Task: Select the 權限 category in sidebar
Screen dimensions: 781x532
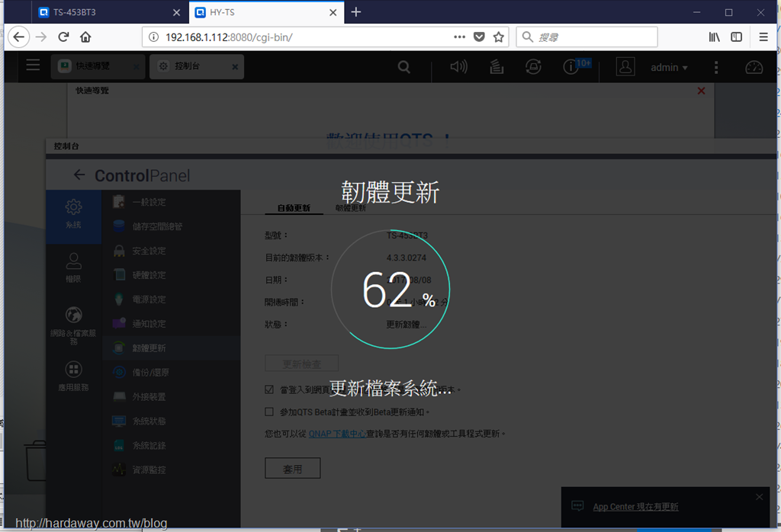Action: click(73, 268)
